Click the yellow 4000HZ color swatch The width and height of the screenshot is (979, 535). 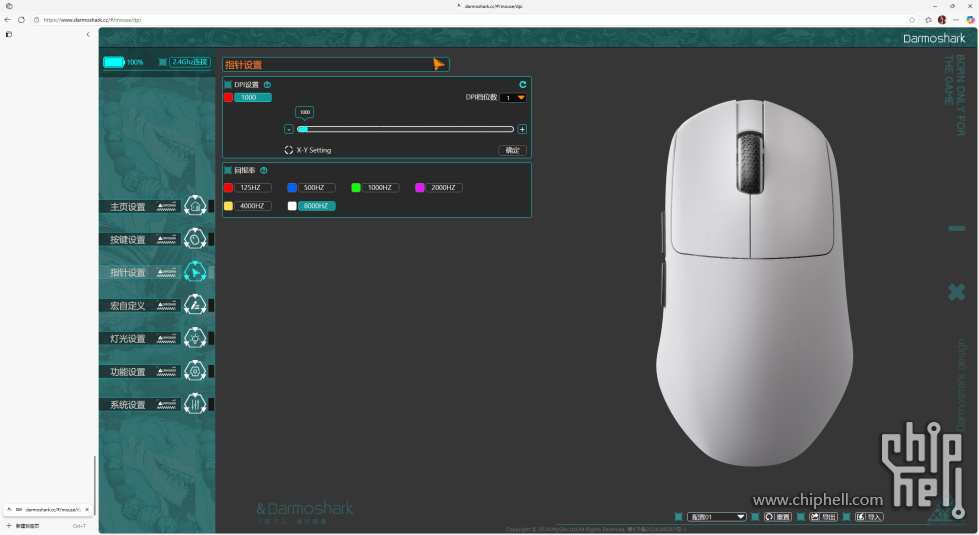pos(228,206)
